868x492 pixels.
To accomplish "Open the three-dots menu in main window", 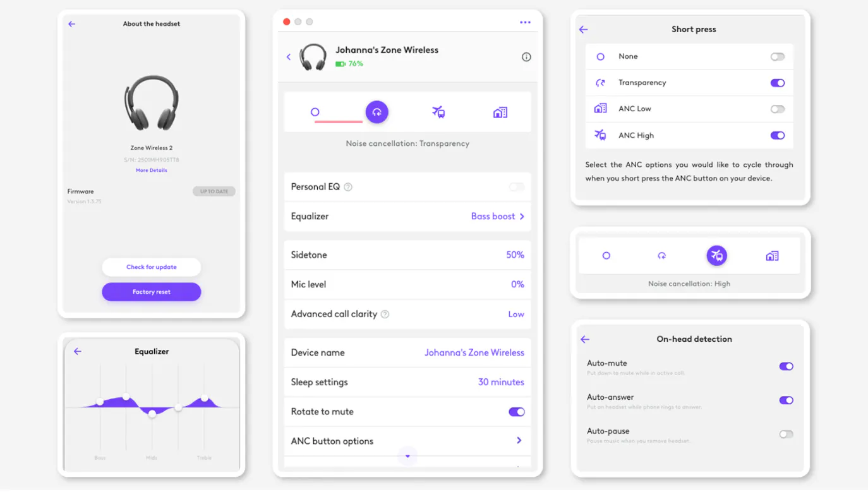I will click(x=525, y=22).
